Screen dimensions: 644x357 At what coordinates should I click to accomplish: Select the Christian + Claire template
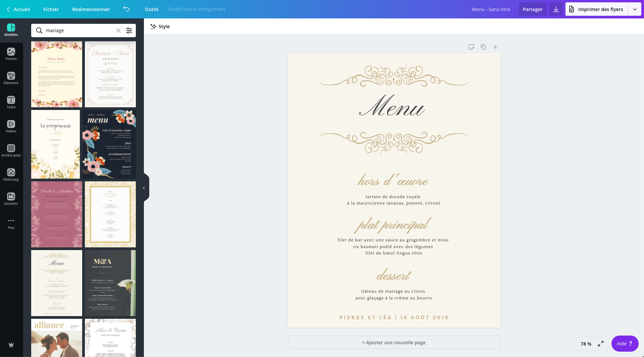110,74
